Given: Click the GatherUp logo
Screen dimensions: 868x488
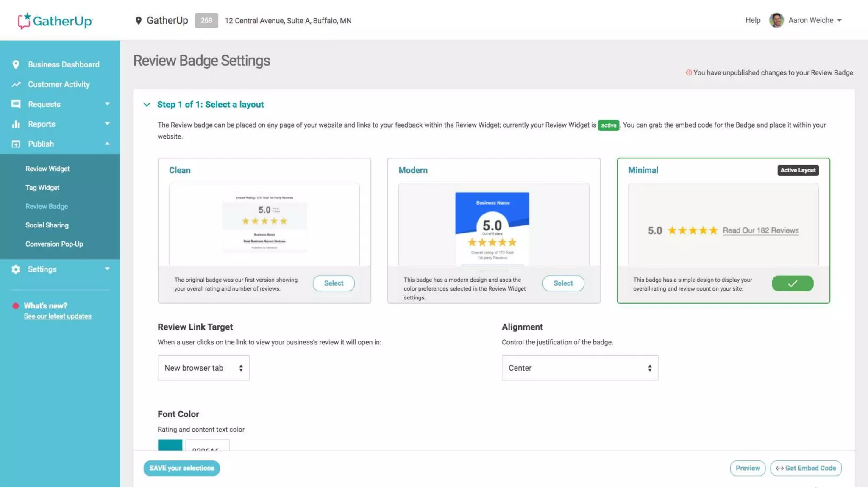Looking at the screenshot, I should coord(55,20).
